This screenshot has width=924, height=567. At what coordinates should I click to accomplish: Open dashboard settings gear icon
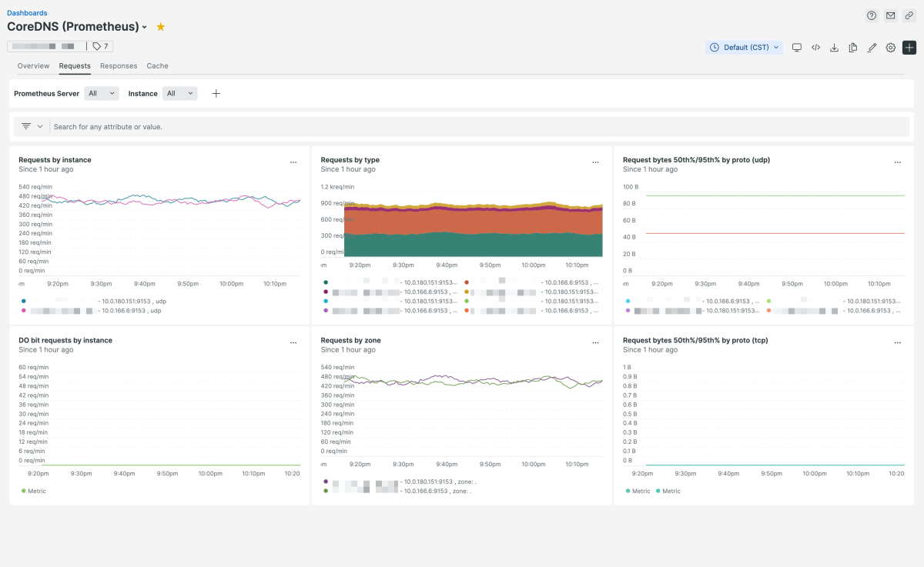890,48
